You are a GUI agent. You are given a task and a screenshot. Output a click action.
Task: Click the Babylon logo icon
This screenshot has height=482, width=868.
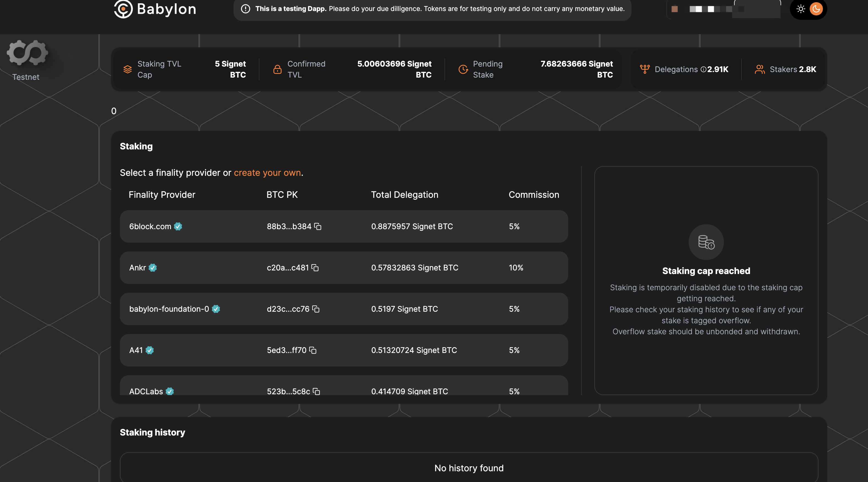point(123,9)
